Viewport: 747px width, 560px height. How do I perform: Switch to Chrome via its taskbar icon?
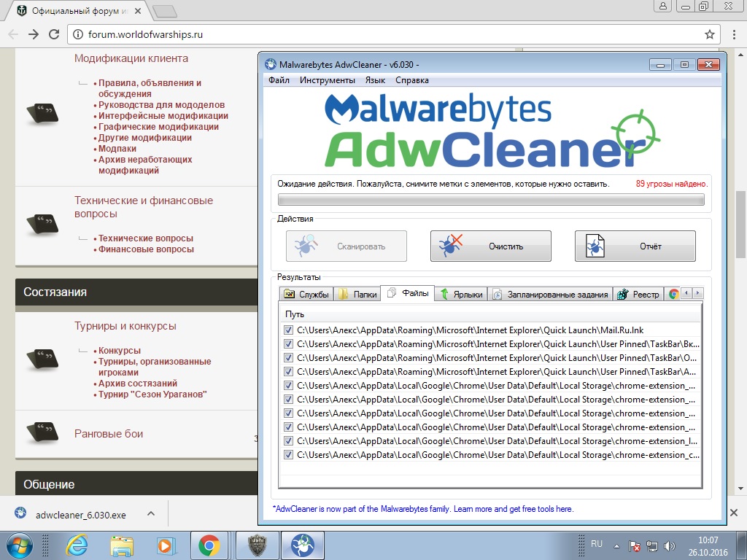(x=209, y=545)
